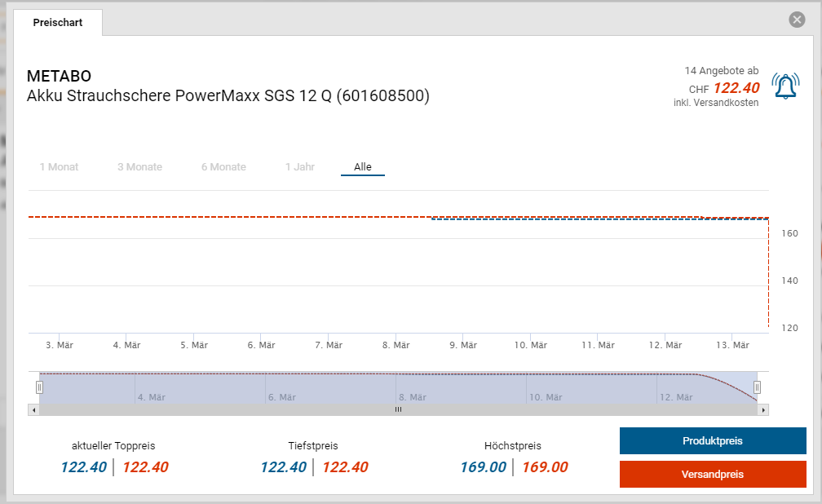Close the Preischart dialog
822x504 pixels.
click(797, 20)
